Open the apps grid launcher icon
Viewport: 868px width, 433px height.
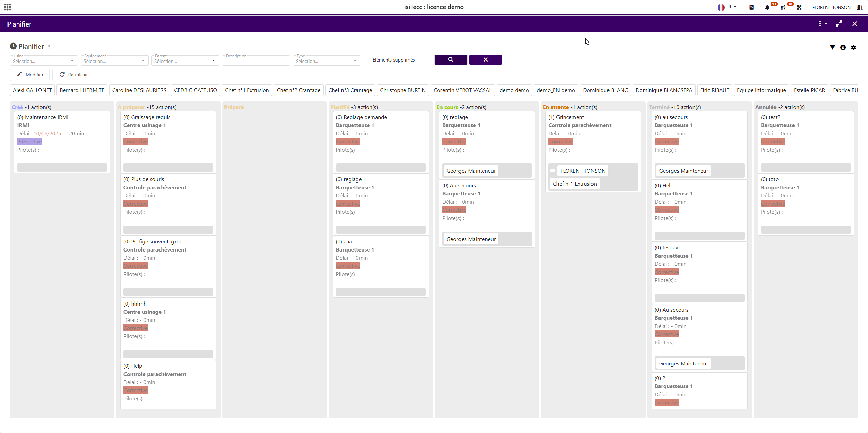coord(7,7)
